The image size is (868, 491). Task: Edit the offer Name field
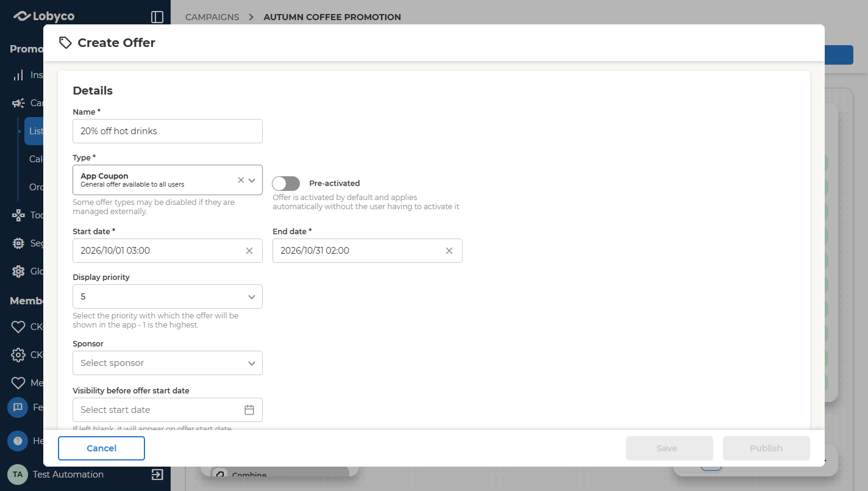click(x=168, y=131)
